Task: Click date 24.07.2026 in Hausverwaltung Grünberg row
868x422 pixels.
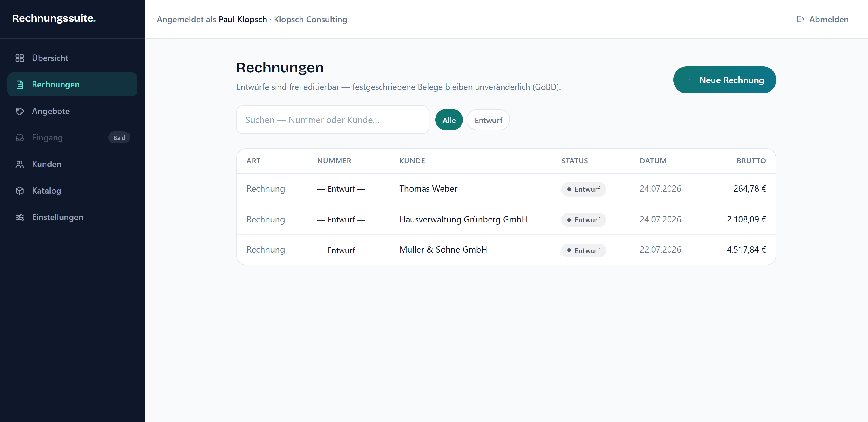Action: coord(660,219)
